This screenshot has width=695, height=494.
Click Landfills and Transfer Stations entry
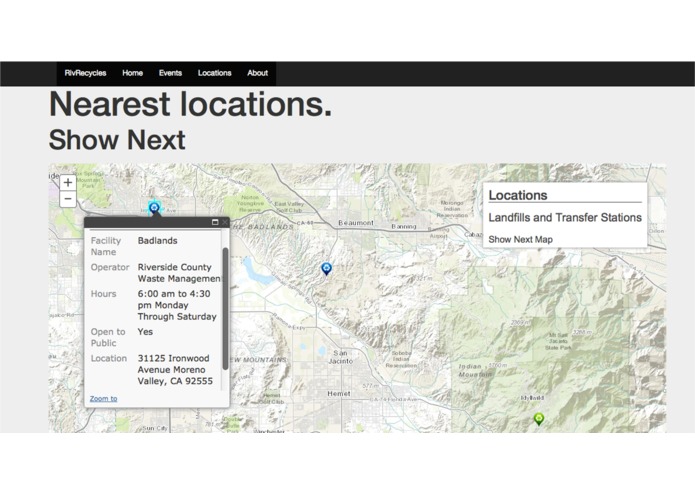(x=565, y=218)
